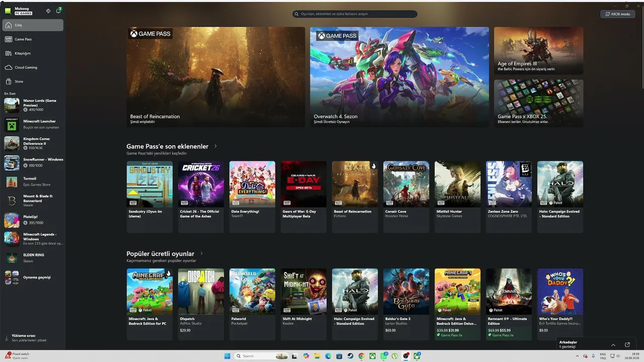
Task: Open SnowRunner - Windows recent entry
Action: [34, 162]
